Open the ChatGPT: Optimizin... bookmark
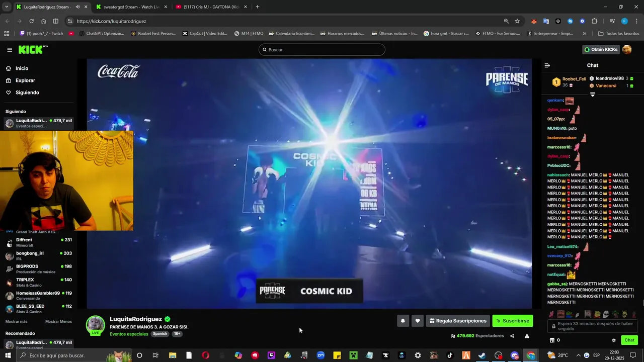Image resolution: width=644 pixels, height=362 pixels. click(x=102, y=34)
